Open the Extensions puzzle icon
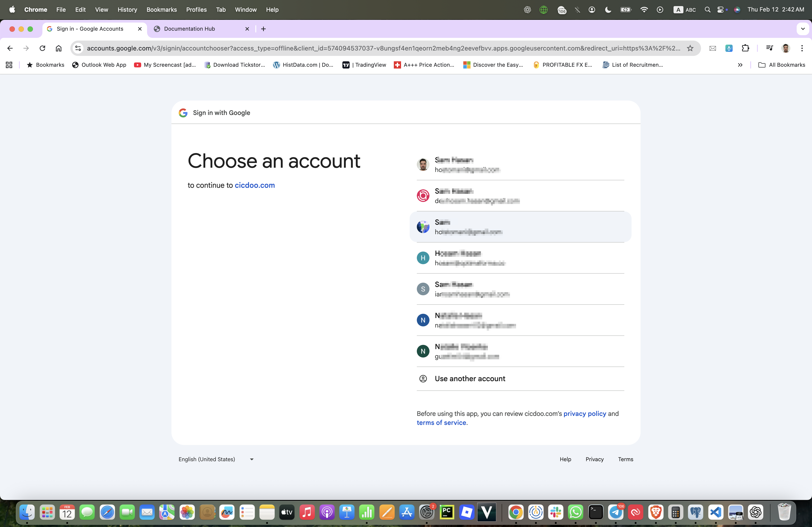Image resolution: width=812 pixels, height=527 pixels. pos(745,48)
